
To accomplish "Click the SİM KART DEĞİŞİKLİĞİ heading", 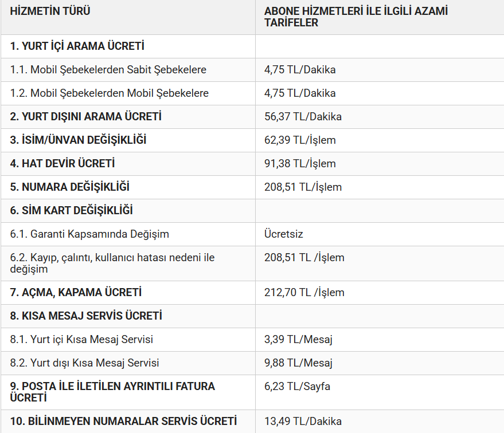I will tap(72, 211).
